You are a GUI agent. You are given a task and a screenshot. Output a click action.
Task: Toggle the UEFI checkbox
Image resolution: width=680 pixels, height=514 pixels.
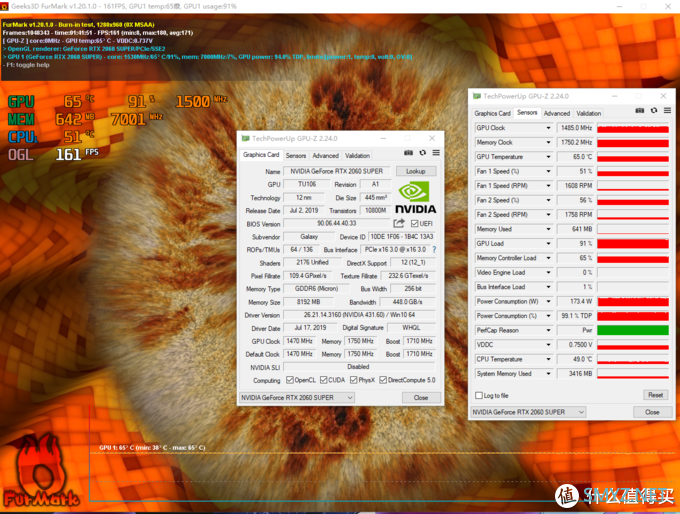(414, 223)
